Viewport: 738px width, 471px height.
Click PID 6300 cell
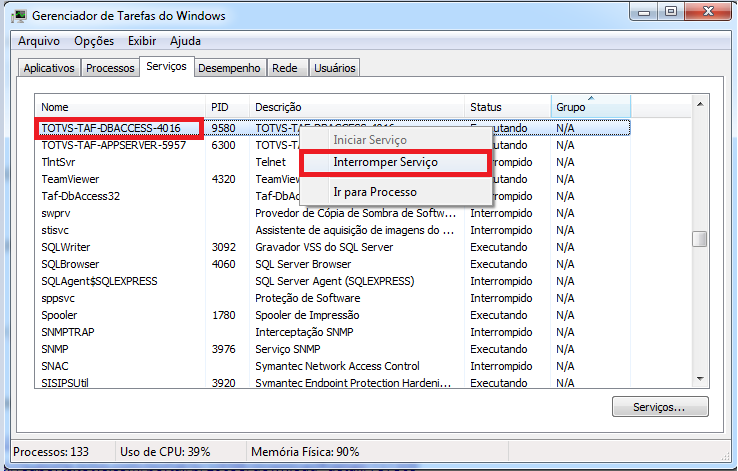coord(223,145)
